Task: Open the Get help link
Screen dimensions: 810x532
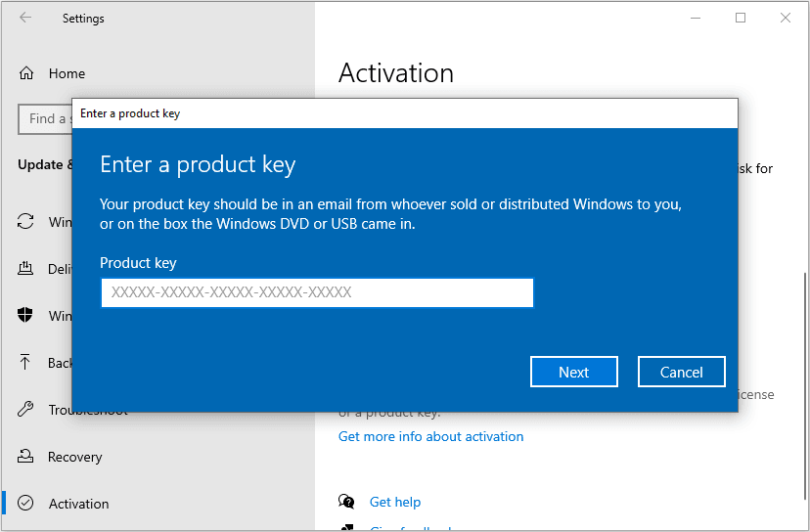Action: point(395,502)
